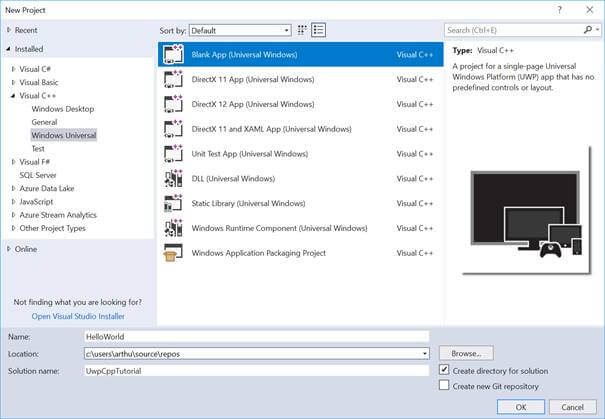
Task: Click the Static Library template icon
Action: pyautogui.click(x=173, y=203)
